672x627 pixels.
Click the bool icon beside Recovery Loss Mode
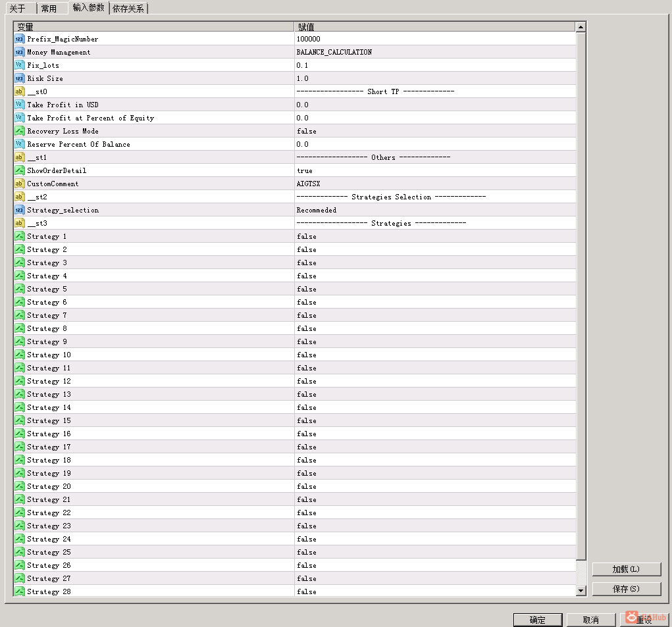[x=20, y=131]
